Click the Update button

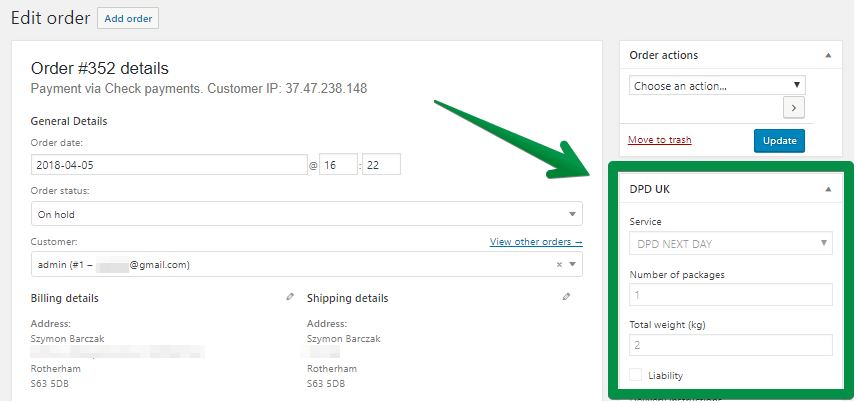(779, 141)
